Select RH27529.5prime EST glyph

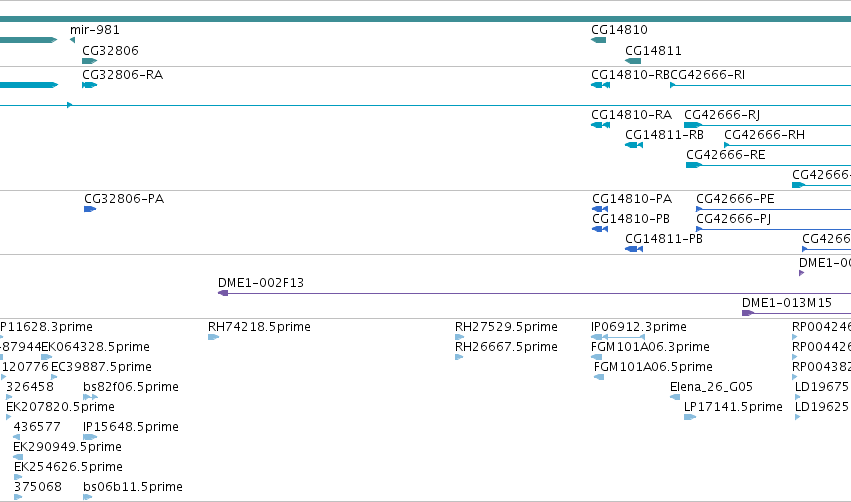459,337
